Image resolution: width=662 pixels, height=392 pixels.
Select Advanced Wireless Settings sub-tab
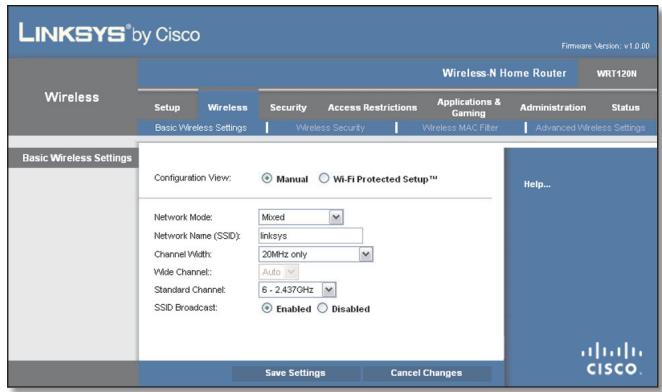click(x=590, y=128)
